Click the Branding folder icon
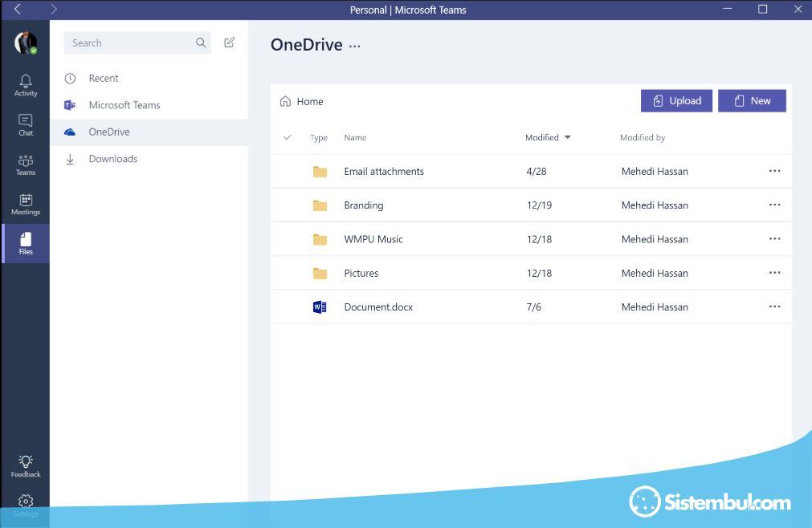 pyautogui.click(x=320, y=205)
